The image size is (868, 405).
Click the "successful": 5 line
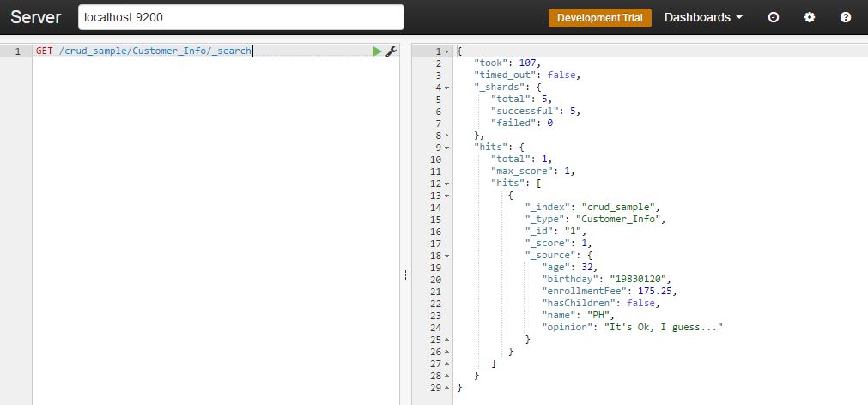(536, 112)
